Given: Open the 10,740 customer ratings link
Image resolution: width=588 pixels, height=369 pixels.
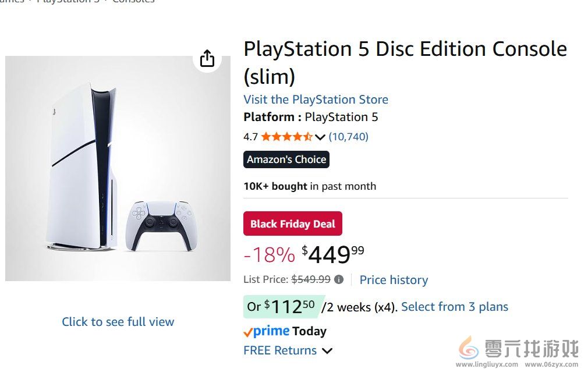Looking at the screenshot, I should click(x=348, y=137).
